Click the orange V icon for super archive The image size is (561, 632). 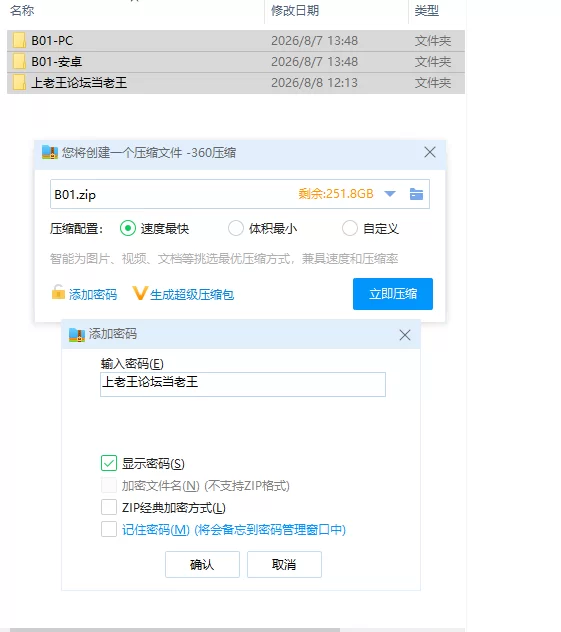click(140, 293)
